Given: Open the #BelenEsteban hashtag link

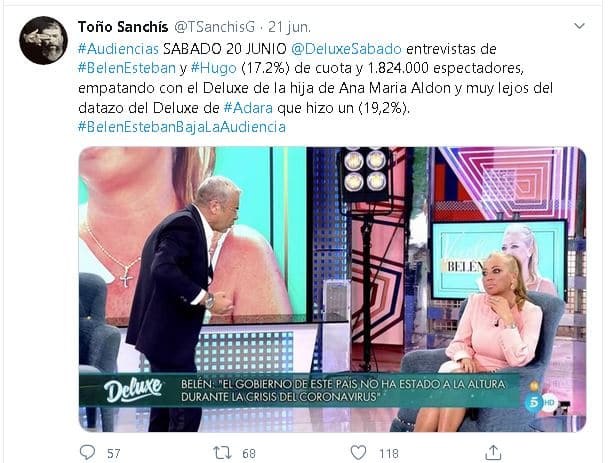Looking at the screenshot, I should (127, 68).
